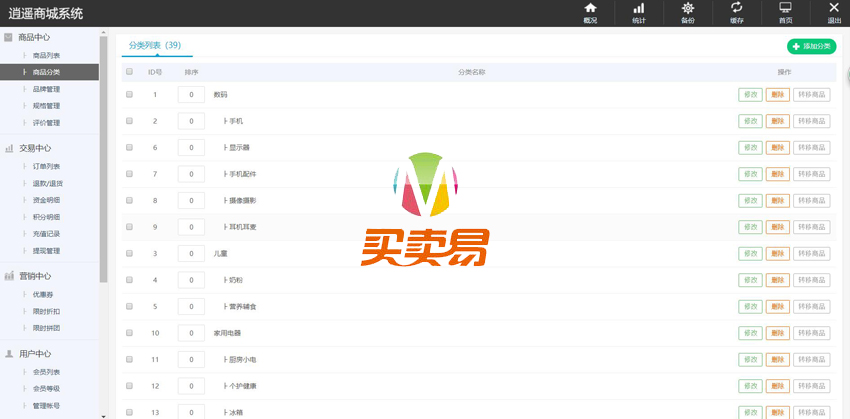
Task: Click the sort order field for 数码
Action: [x=191, y=94]
